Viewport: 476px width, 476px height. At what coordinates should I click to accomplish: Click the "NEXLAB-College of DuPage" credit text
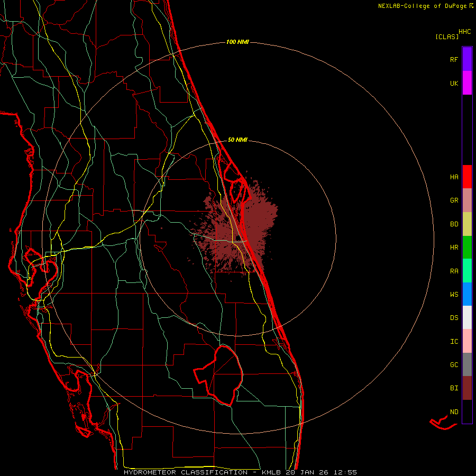coord(422,6)
